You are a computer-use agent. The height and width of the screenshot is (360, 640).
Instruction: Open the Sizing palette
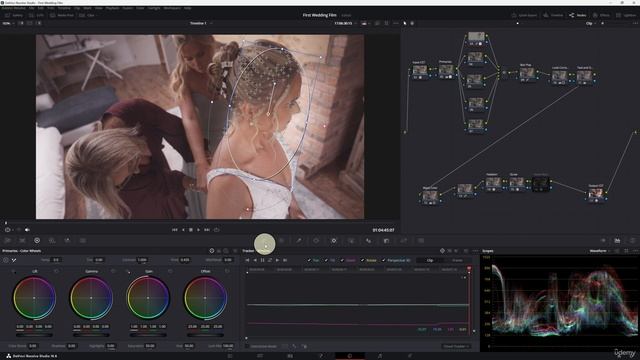coord(404,241)
